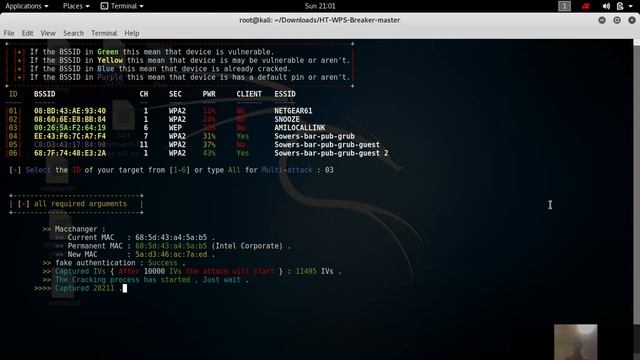Viewport: 640px width, 360px height.
Task: Click the SNOOZE network name
Action: coord(287,120)
